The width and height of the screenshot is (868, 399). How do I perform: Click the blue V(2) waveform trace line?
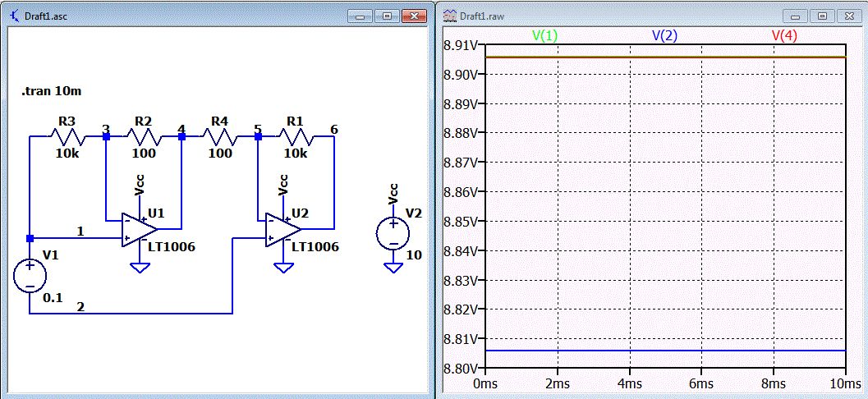pos(665,351)
